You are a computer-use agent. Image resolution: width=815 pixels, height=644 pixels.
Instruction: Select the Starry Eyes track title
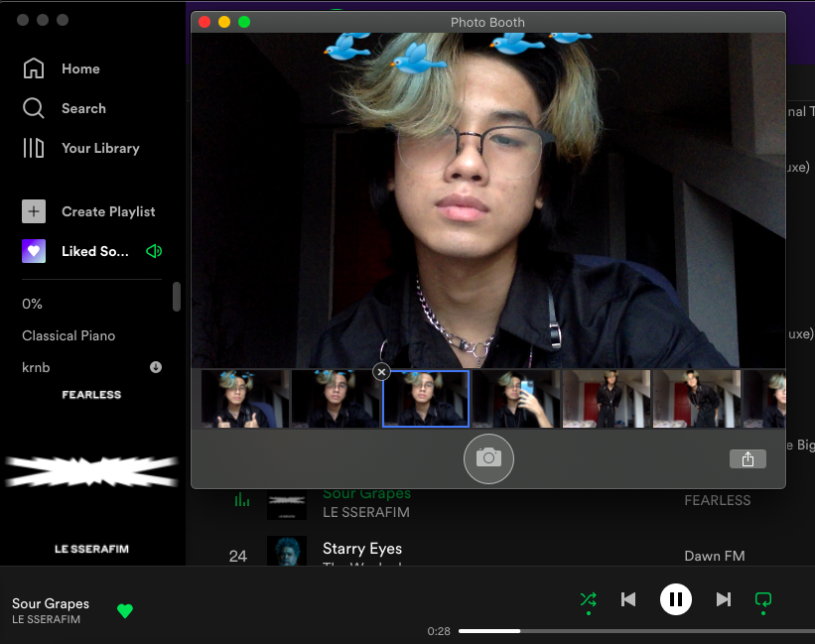[362, 549]
